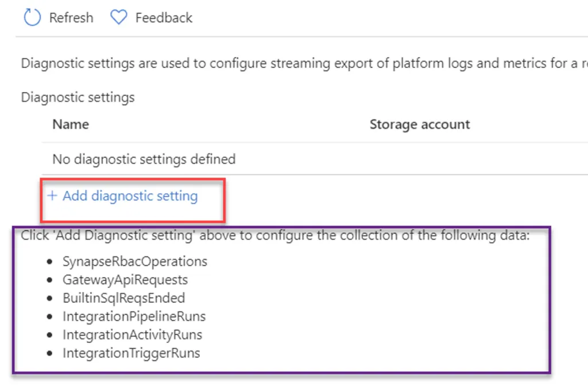Screen dimensions: 588x385
Task: Click the Refresh label
Action: point(71,17)
